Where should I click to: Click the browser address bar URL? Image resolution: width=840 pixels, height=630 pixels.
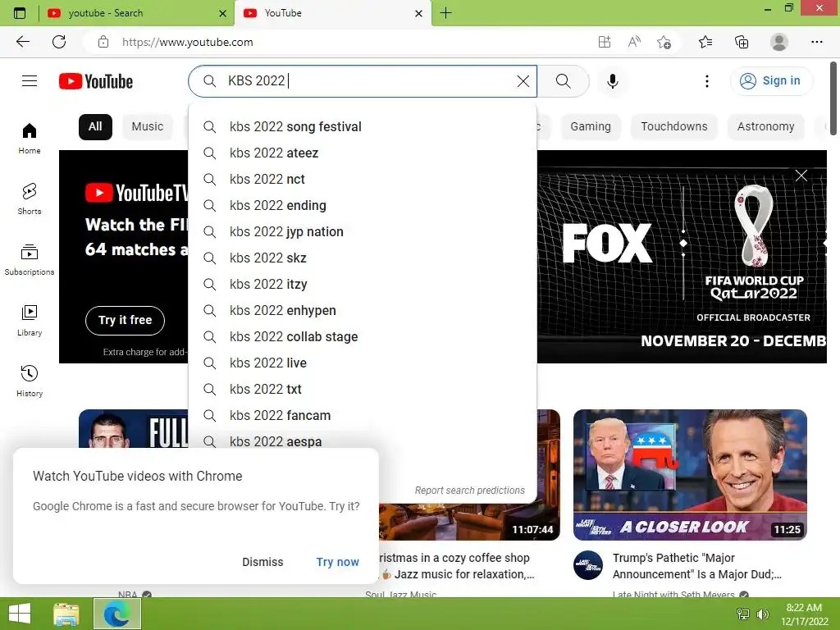[x=188, y=42]
